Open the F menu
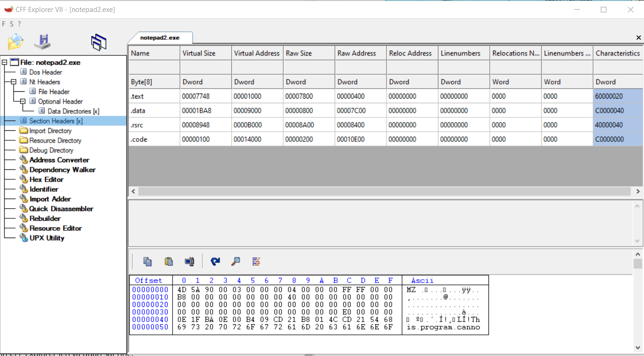The width and height of the screenshot is (644, 356). 4,24
